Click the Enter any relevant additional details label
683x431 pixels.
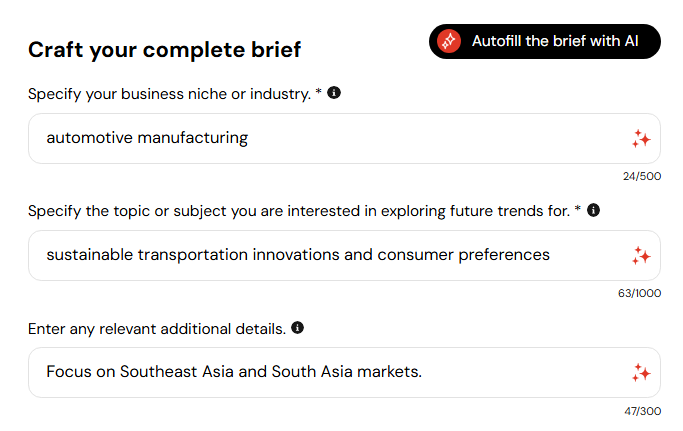(156, 328)
